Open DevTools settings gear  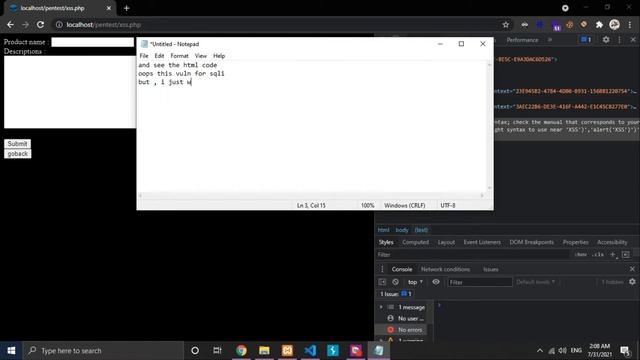[606, 40]
